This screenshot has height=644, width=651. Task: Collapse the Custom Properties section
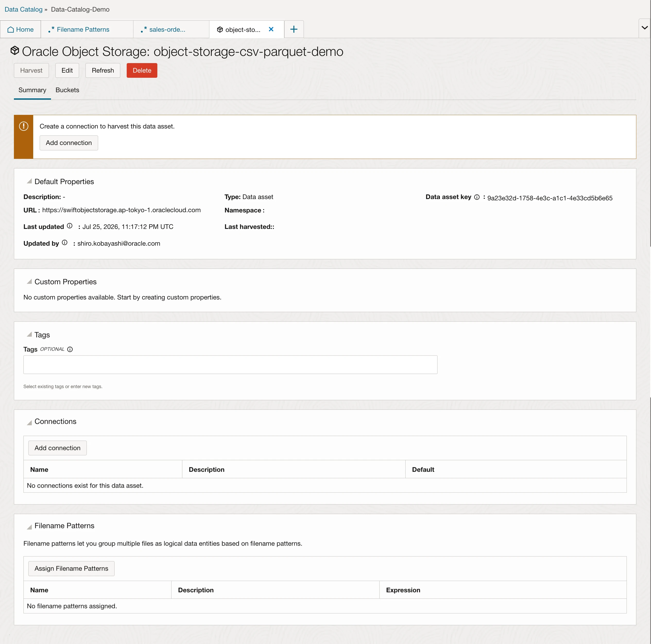point(29,281)
